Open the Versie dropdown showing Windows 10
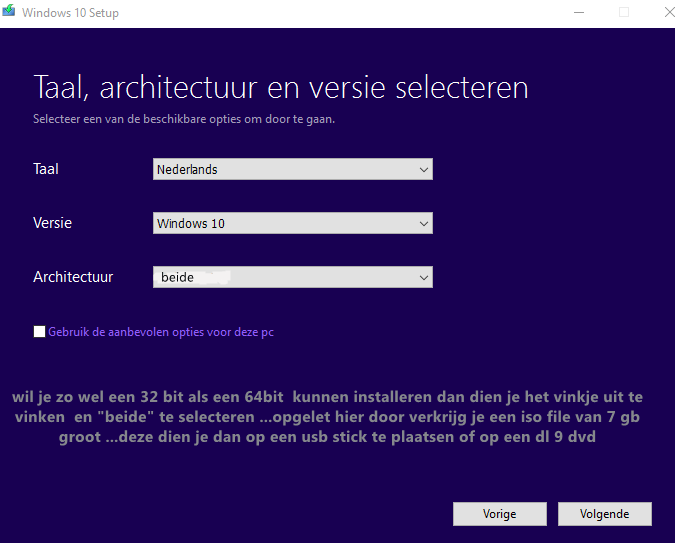 [292, 224]
